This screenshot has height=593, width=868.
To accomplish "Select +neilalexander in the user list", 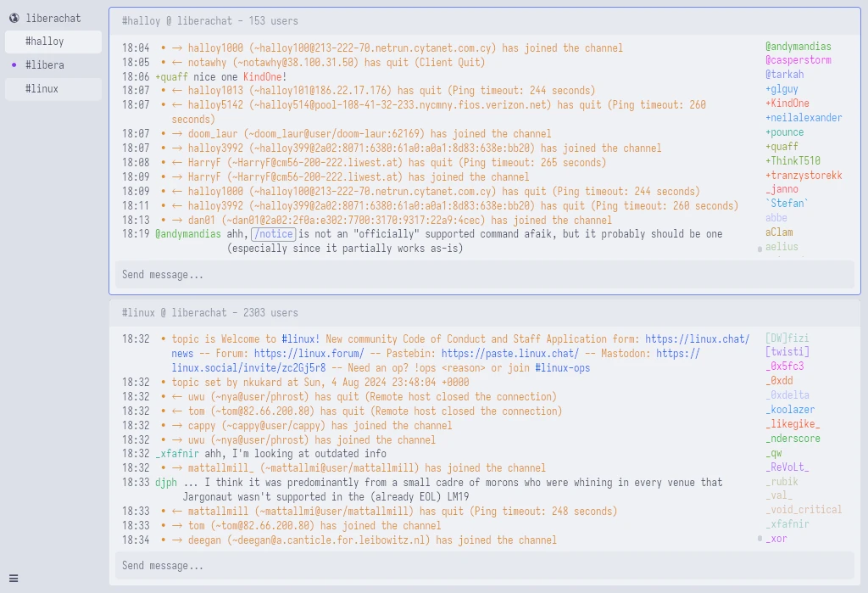I will (x=804, y=117).
